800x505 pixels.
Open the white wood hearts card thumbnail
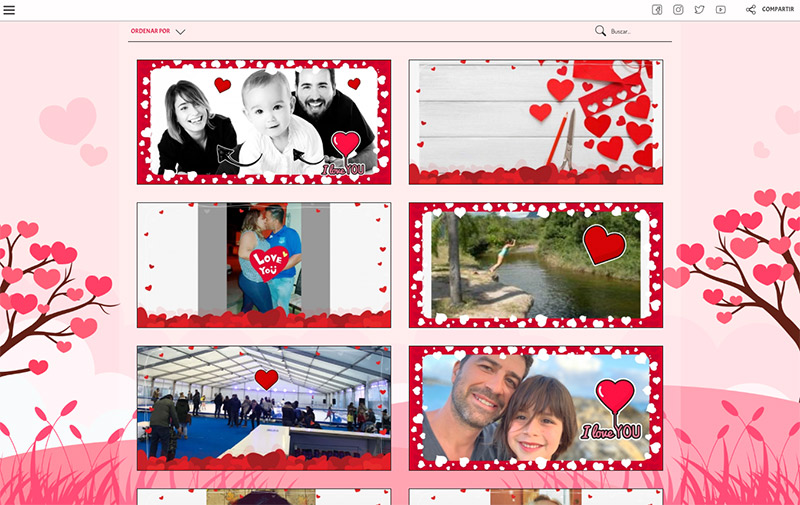click(x=536, y=122)
